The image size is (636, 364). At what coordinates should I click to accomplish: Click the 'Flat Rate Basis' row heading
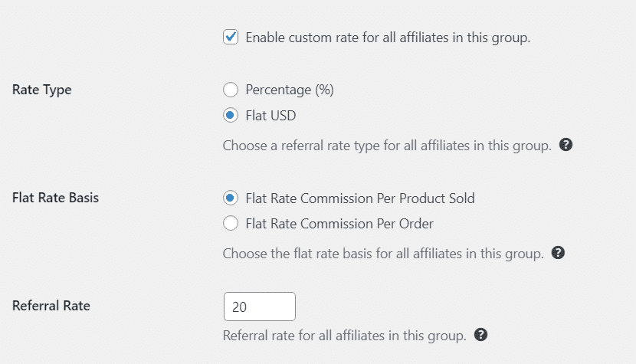click(55, 198)
